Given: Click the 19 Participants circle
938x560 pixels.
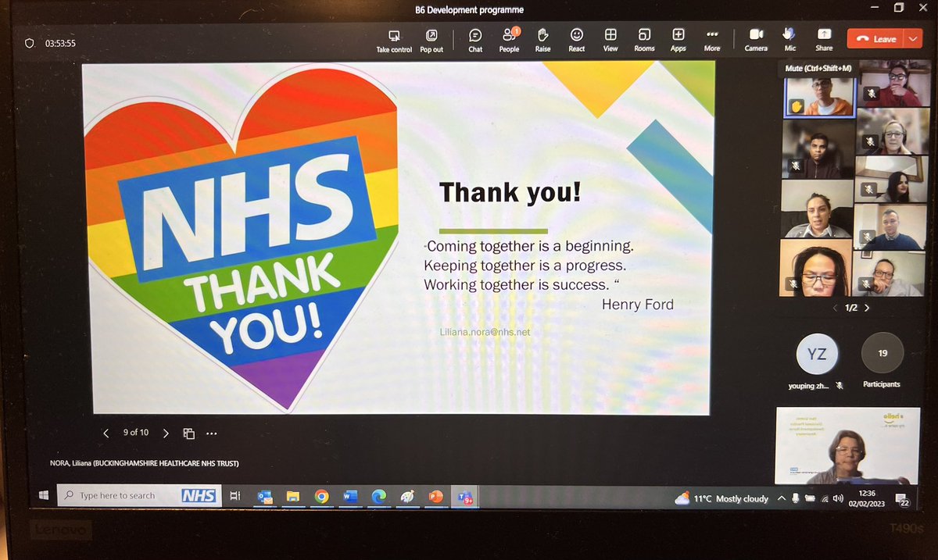Looking at the screenshot, I should click(x=883, y=353).
